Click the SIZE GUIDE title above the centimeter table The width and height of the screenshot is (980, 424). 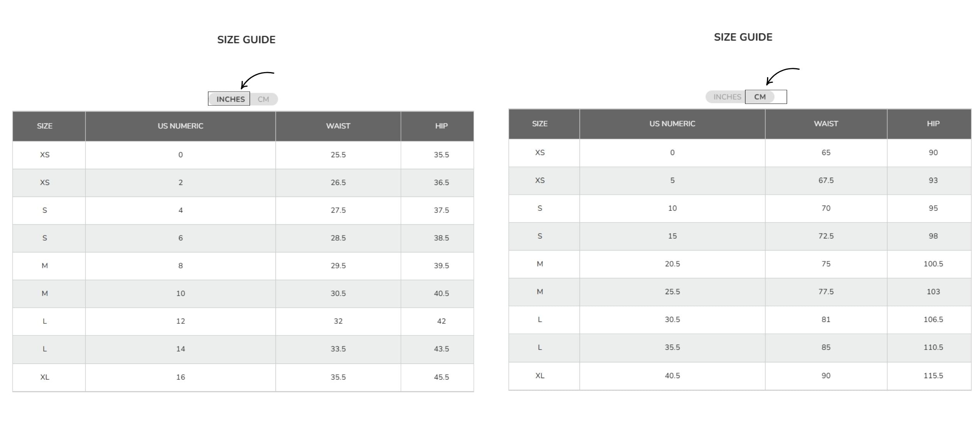(x=743, y=37)
